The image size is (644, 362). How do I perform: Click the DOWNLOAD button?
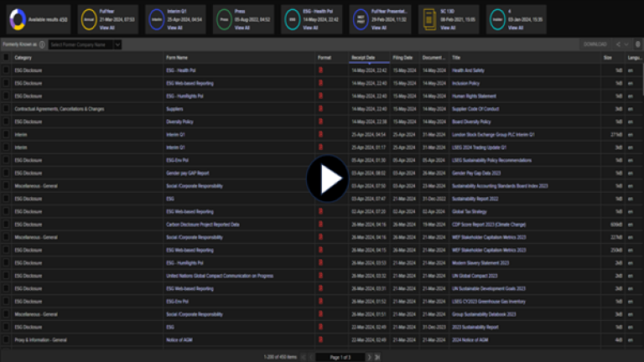[x=595, y=44]
